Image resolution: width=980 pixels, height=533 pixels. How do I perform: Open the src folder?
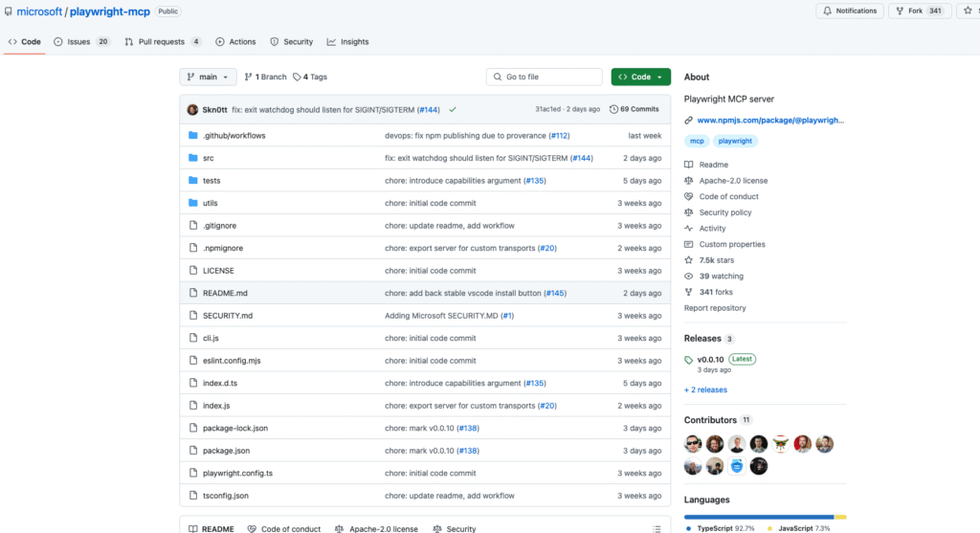tap(208, 158)
